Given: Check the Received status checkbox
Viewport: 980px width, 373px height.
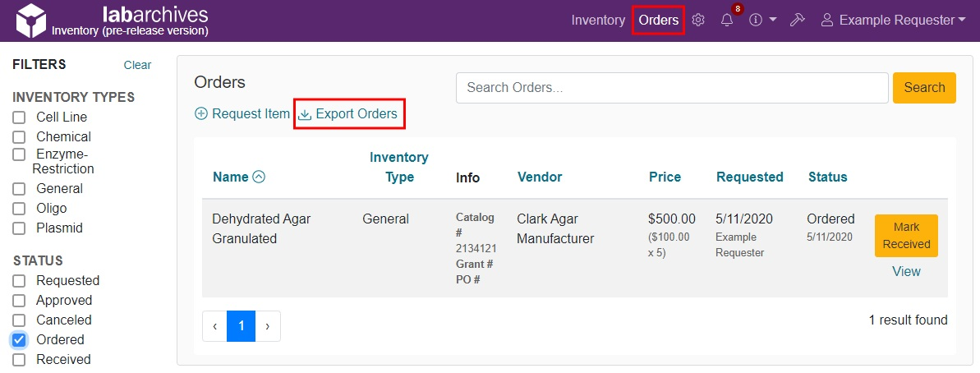Looking at the screenshot, I should tap(19, 360).
